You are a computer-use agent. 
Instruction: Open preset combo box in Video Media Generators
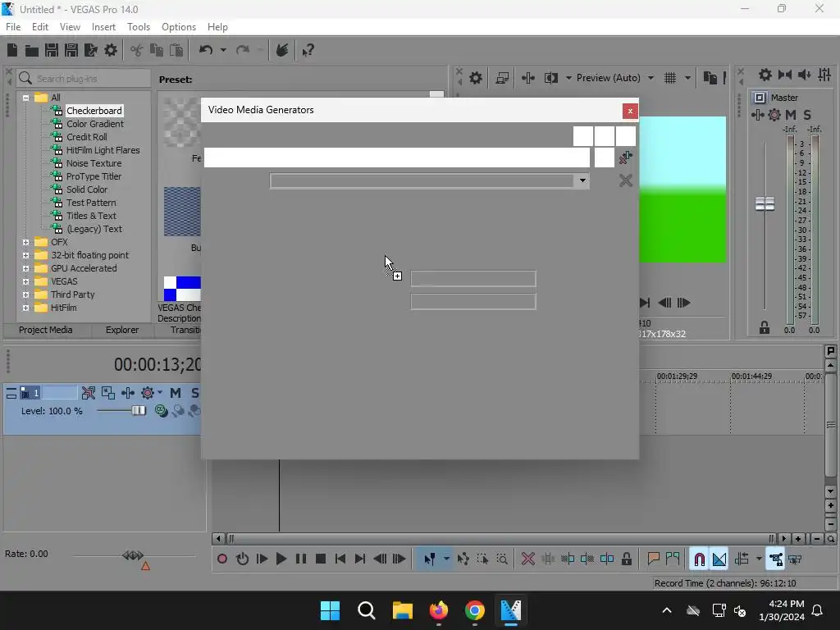pos(430,181)
